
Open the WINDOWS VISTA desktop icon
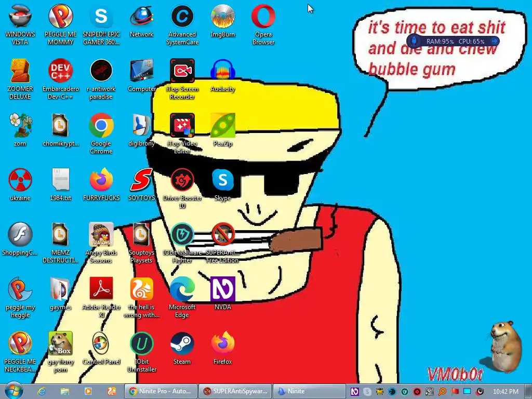tap(20, 24)
